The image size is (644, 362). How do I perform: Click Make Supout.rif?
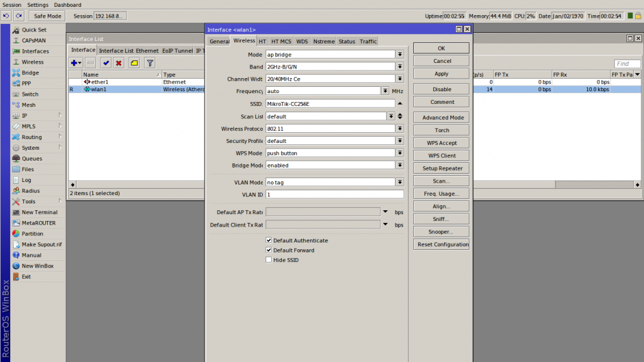point(42,244)
